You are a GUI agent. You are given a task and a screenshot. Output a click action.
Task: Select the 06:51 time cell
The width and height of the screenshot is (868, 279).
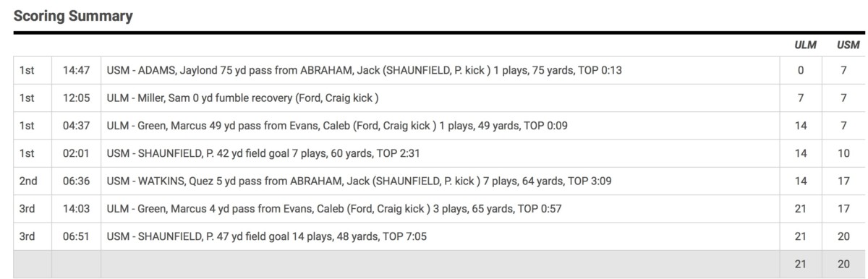point(76,236)
